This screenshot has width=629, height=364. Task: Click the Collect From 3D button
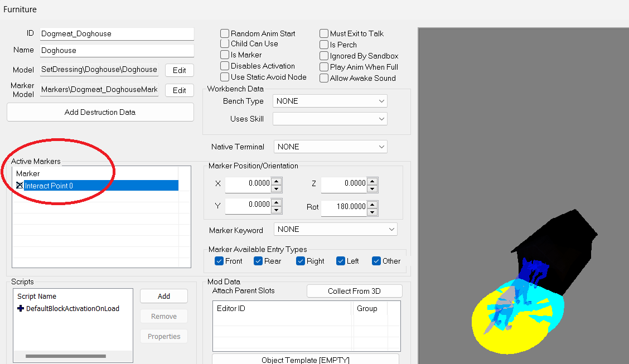(x=354, y=291)
